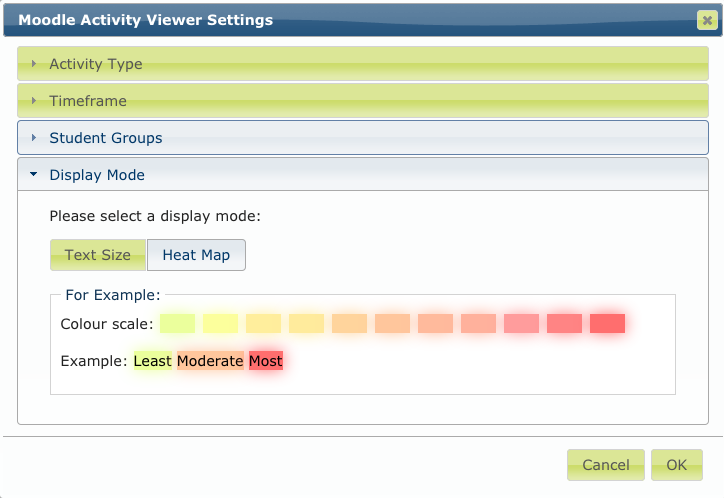Click the 'Most' example label
The width and height of the screenshot is (724, 498).
point(265,361)
